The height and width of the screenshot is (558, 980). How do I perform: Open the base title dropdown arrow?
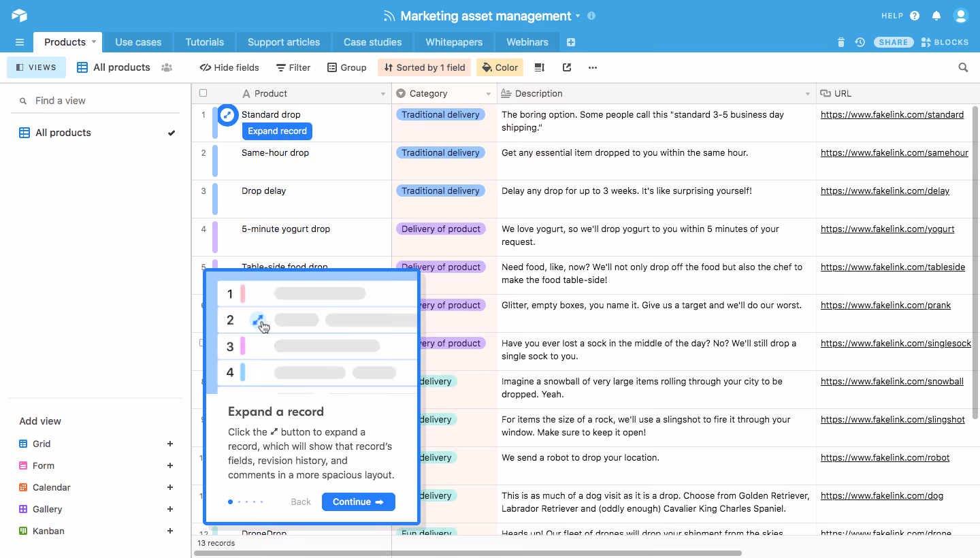(578, 16)
